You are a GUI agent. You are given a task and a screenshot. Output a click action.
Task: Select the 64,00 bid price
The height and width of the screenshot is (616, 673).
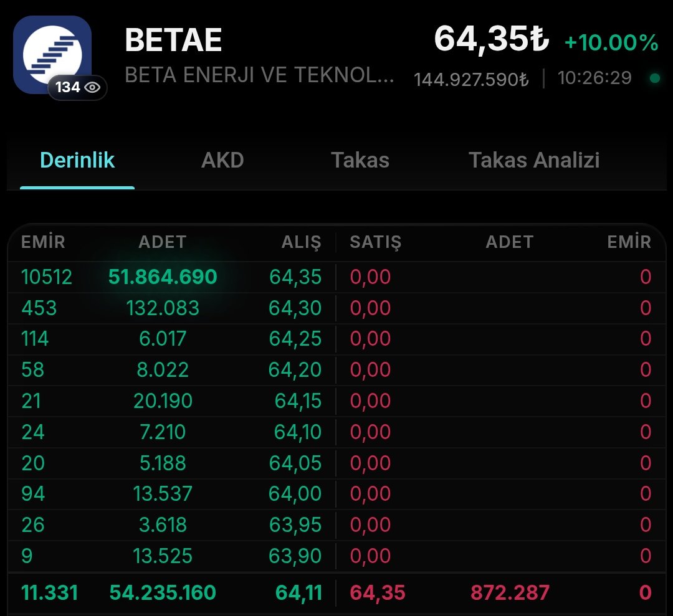point(295,494)
